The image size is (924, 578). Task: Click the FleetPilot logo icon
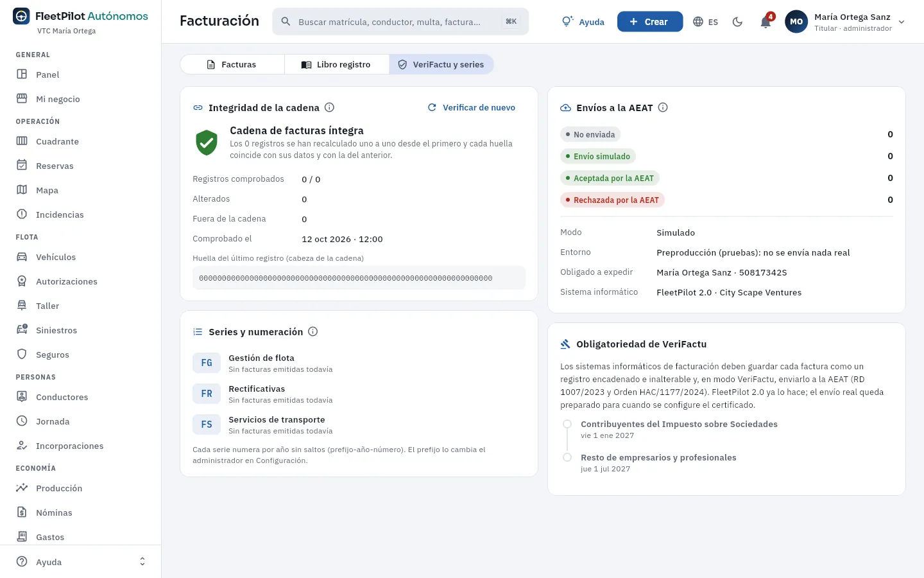coord(21,16)
